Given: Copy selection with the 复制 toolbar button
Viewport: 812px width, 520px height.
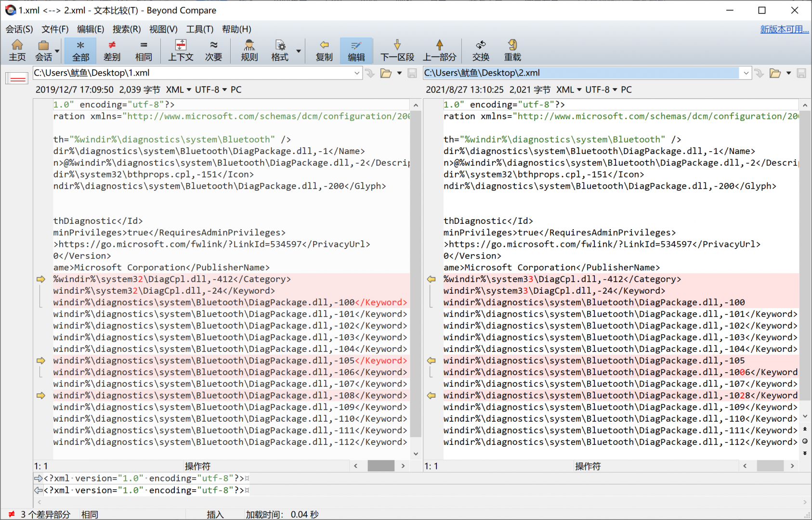Looking at the screenshot, I should (x=324, y=51).
